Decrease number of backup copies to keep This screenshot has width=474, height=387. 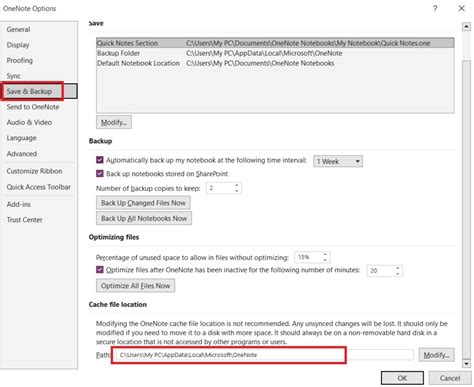click(x=237, y=191)
